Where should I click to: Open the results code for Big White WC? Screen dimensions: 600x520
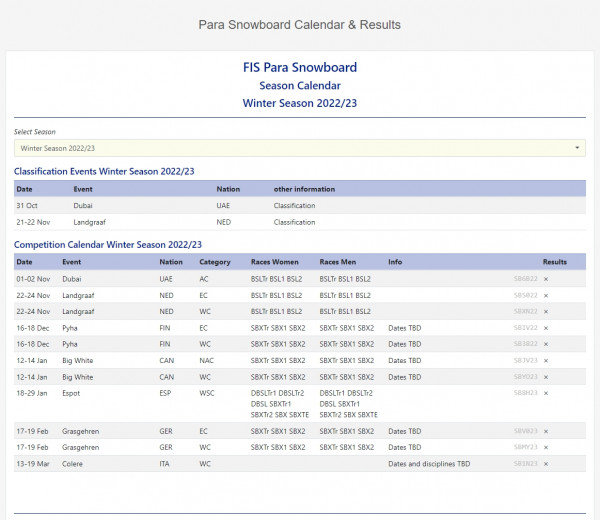525,377
